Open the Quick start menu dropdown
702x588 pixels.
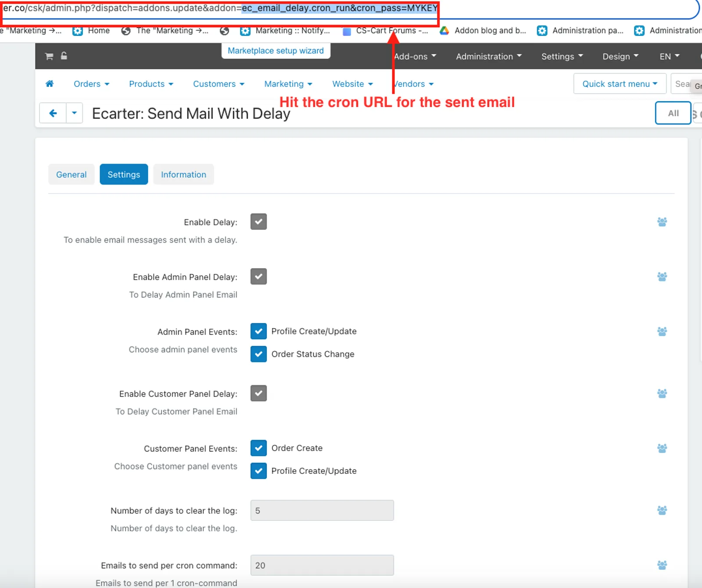(x=620, y=84)
